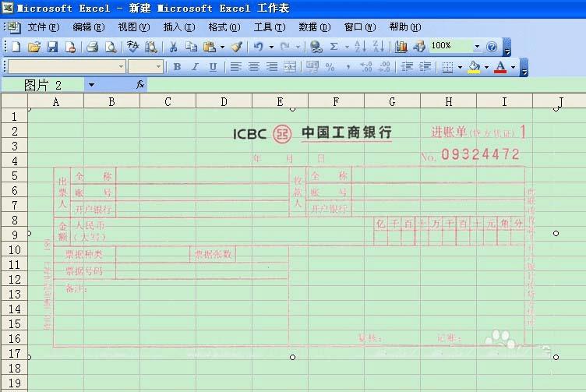
Task: Open the 插入 menu
Action: [x=179, y=27]
